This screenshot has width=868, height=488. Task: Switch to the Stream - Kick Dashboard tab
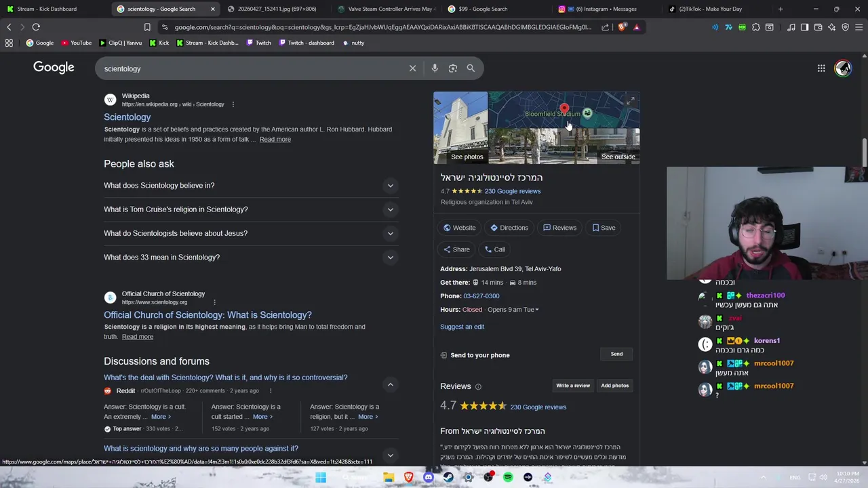[56, 9]
